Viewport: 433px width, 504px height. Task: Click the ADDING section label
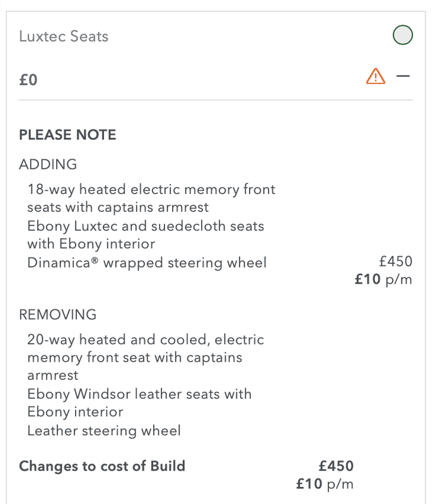[48, 164]
